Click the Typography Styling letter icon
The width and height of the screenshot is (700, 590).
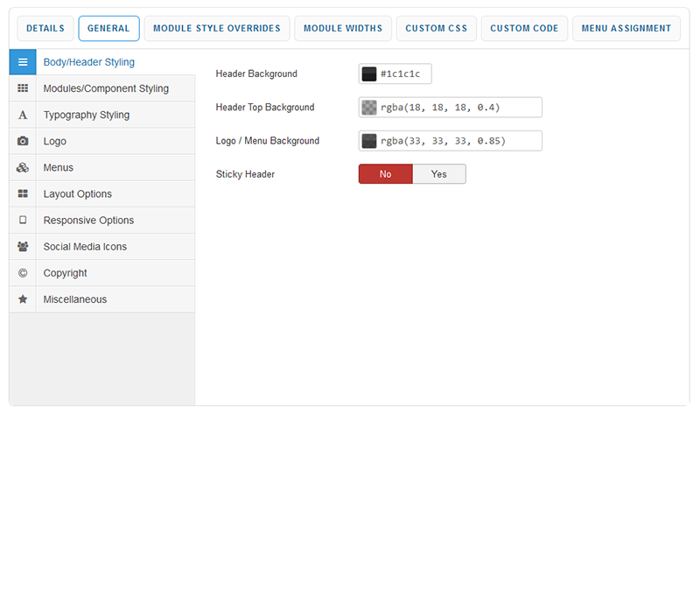pyautogui.click(x=23, y=115)
